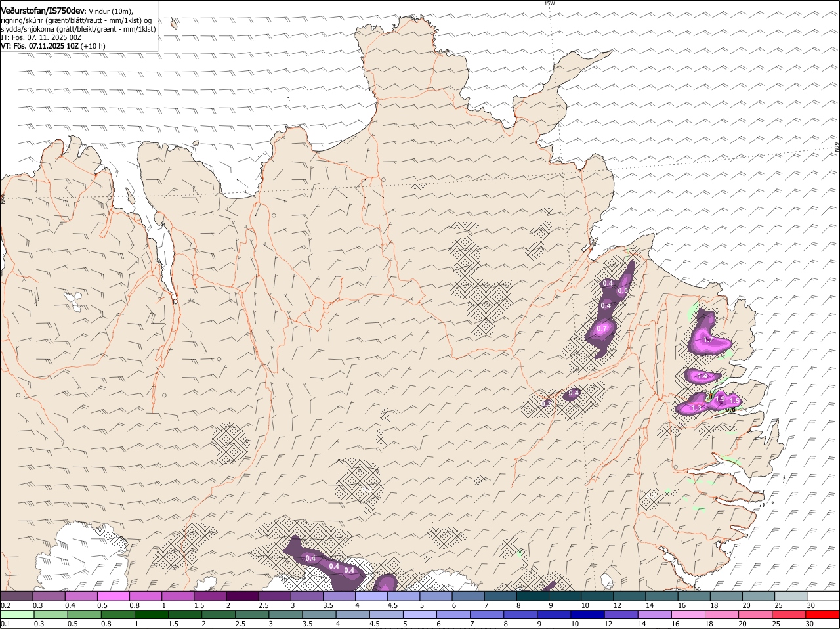Click the purple snow legend swatch between 0.2 and 0.3
This screenshot has width=840, height=629.
17,596
